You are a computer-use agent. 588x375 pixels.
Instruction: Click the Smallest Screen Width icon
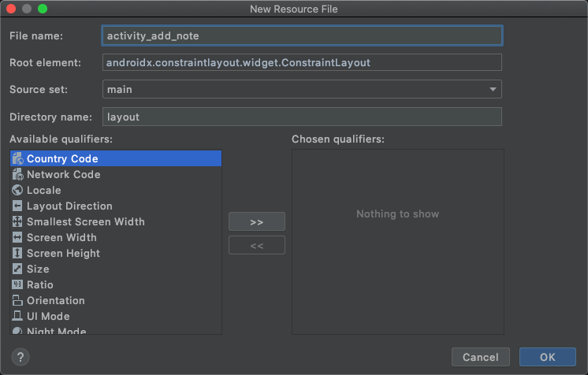(x=17, y=221)
